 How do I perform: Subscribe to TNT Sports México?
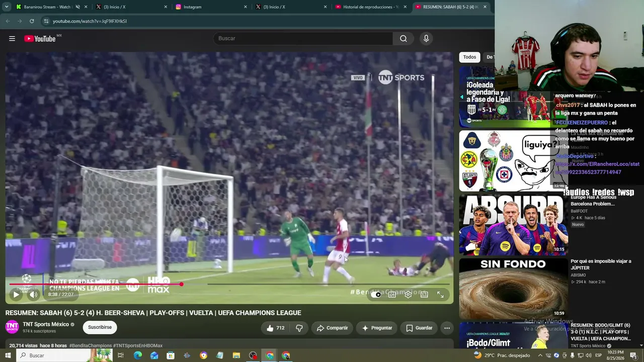(x=100, y=327)
